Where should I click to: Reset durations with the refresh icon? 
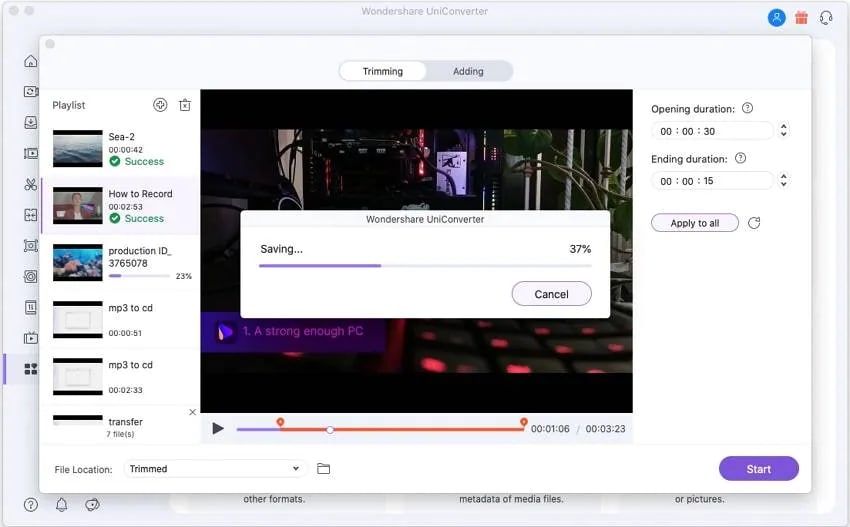coord(754,223)
